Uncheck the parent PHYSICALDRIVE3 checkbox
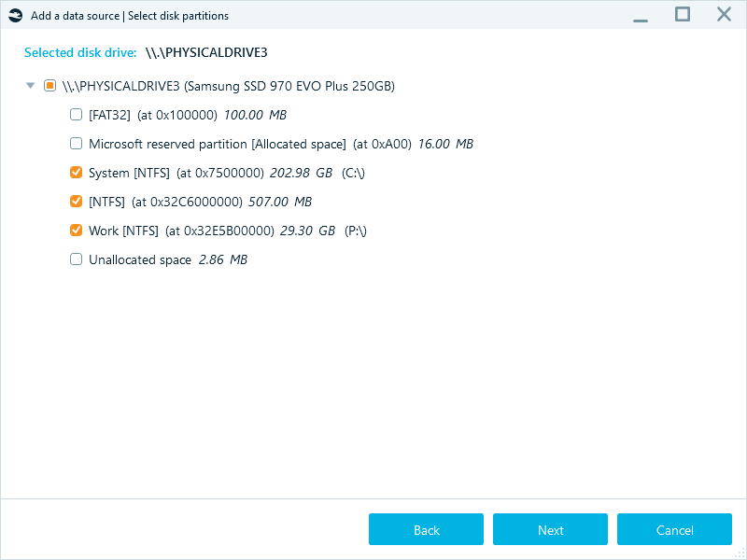747x560 pixels. click(49, 85)
